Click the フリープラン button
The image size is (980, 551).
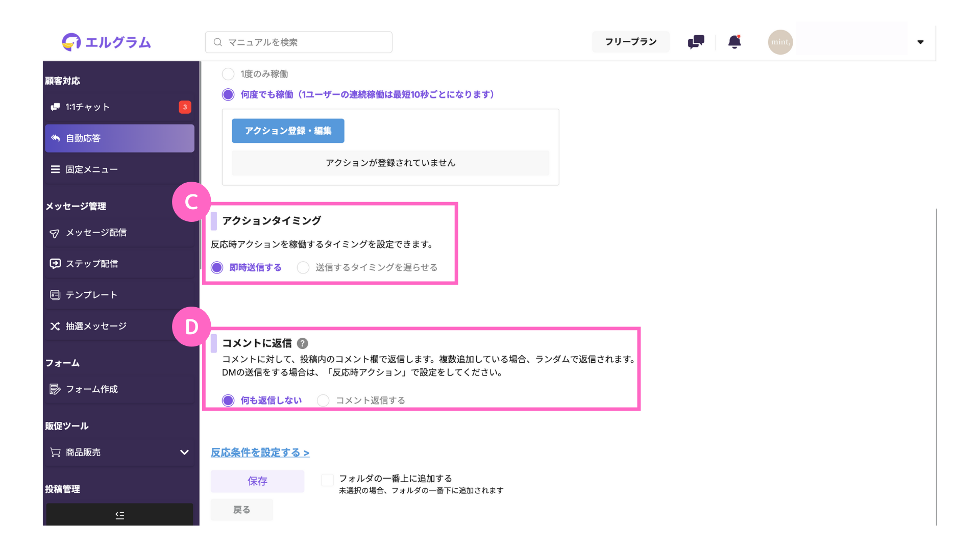630,42
